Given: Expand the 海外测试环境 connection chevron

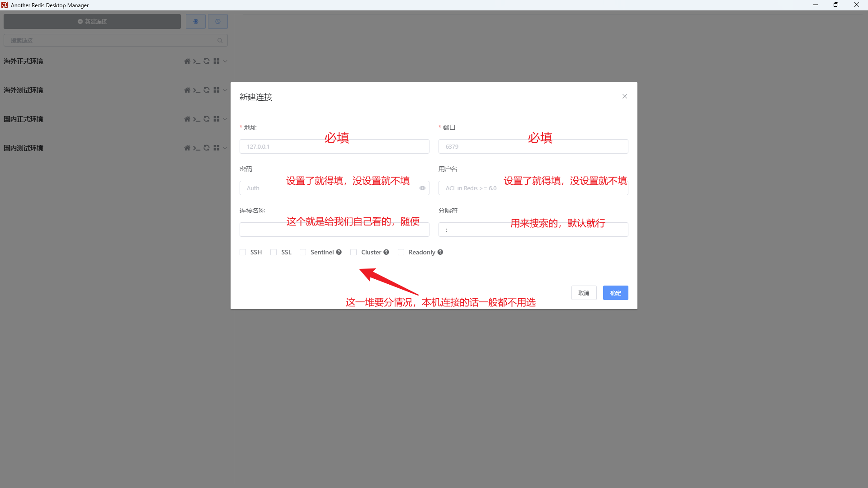Looking at the screenshot, I should coord(225,90).
